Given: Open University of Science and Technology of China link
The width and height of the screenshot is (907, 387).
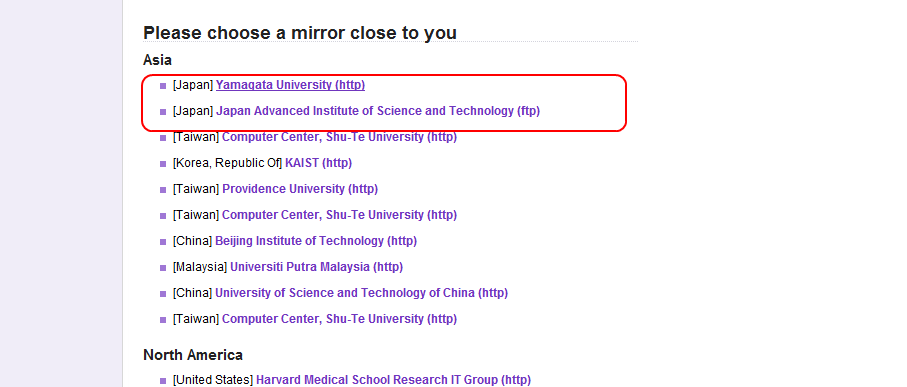Looking at the screenshot, I should pos(362,293).
